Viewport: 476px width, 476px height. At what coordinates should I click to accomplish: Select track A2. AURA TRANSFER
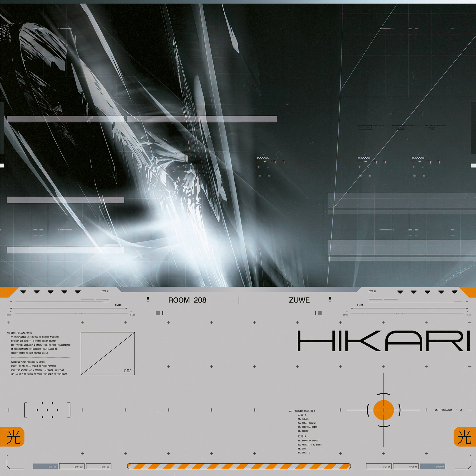[307, 423]
